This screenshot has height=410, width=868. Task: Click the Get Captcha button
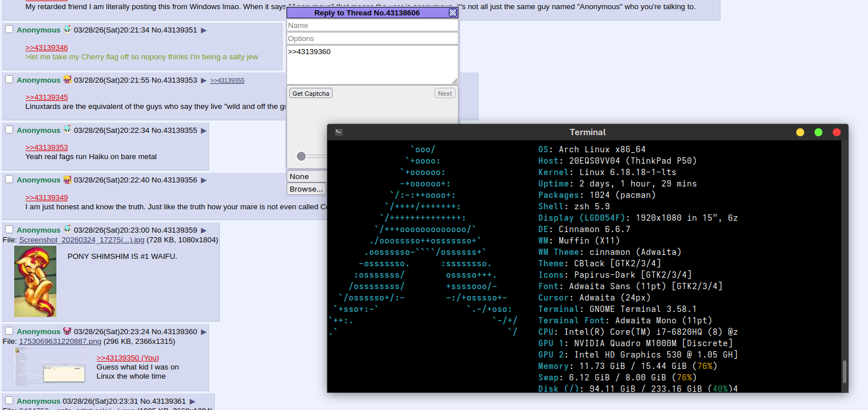310,94
